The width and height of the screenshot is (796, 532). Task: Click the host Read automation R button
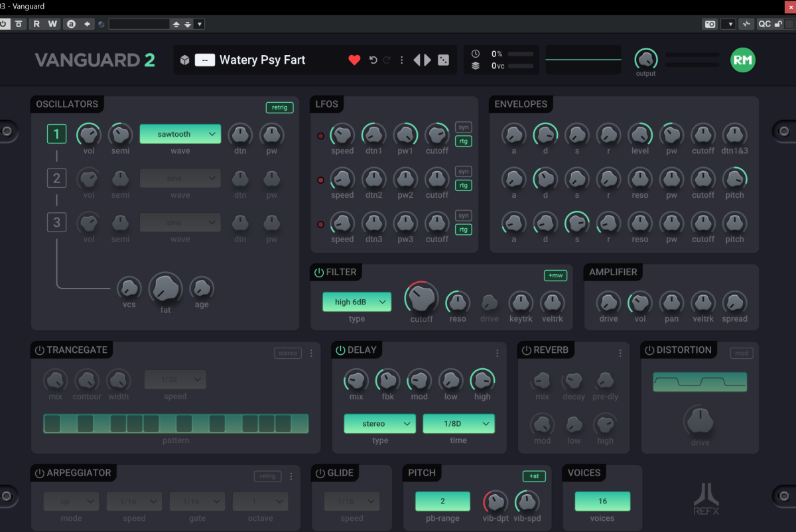coord(36,24)
